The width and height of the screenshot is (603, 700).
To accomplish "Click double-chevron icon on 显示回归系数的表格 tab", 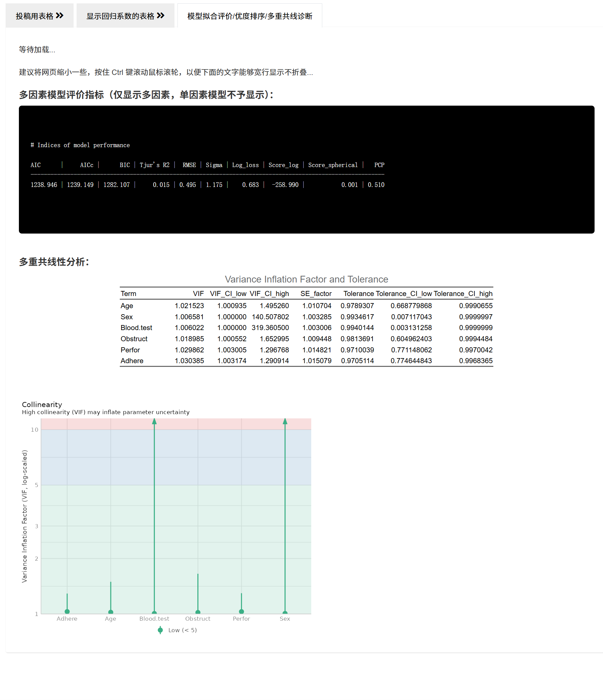I will click(x=161, y=16).
